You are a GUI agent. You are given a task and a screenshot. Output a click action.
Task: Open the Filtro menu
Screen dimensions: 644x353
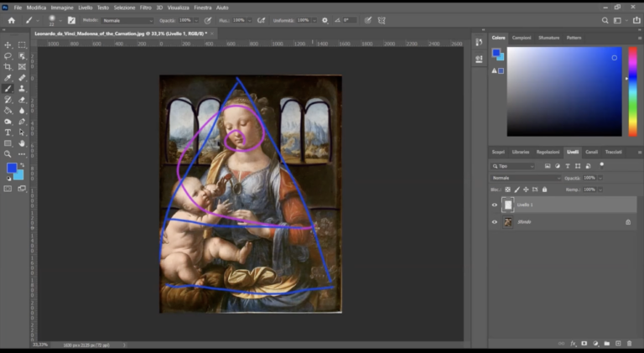click(x=145, y=7)
